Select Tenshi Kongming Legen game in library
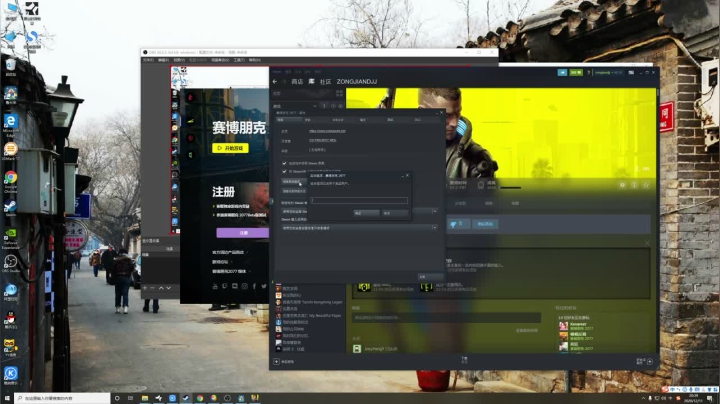Image resolution: width=720 pixels, height=404 pixels. 309,302
